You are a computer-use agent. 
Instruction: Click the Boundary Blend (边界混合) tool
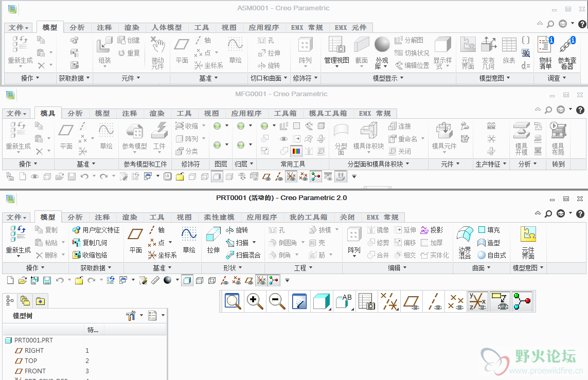[x=465, y=242]
